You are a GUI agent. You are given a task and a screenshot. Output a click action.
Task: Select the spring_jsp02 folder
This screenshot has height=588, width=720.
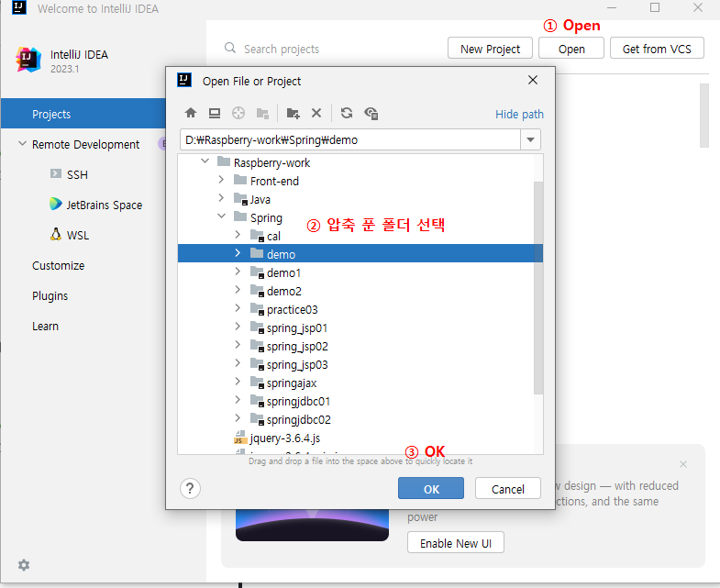pos(296,347)
